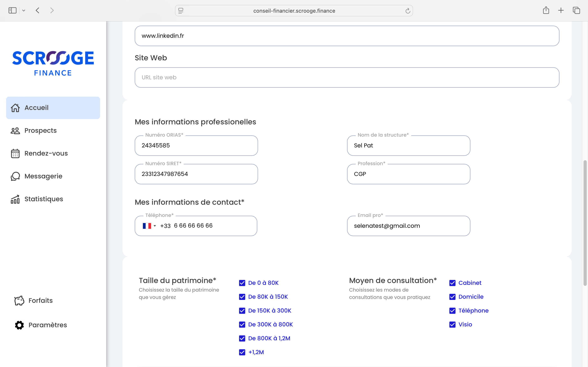Viewport: 588px width, 367px height.
Task: Click the Safari sidebar toggle icon
Action: (12, 10)
